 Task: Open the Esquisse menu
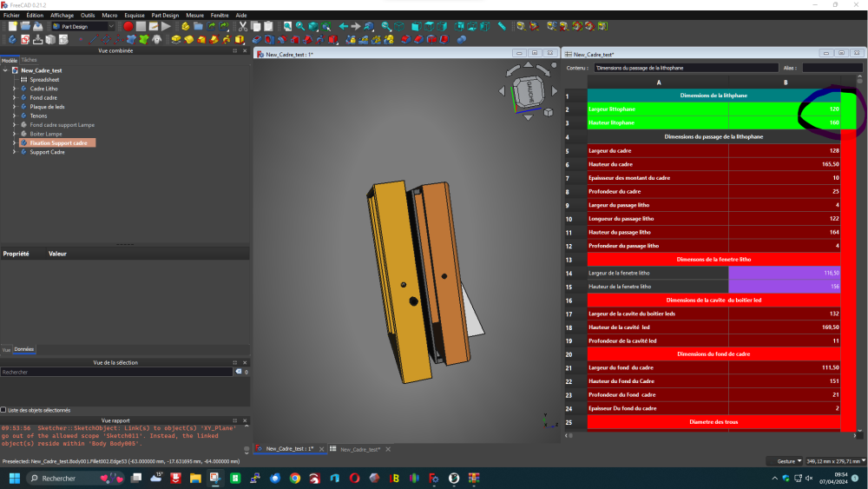click(135, 15)
